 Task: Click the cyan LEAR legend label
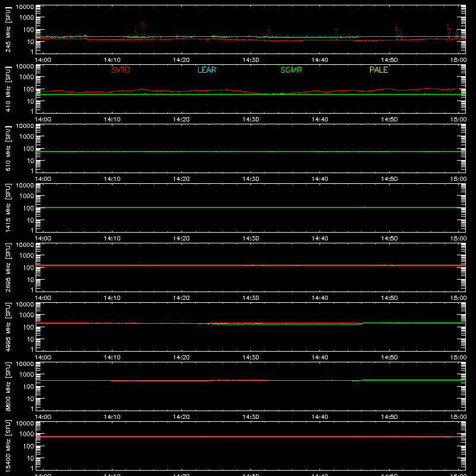[x=206, y=70]
